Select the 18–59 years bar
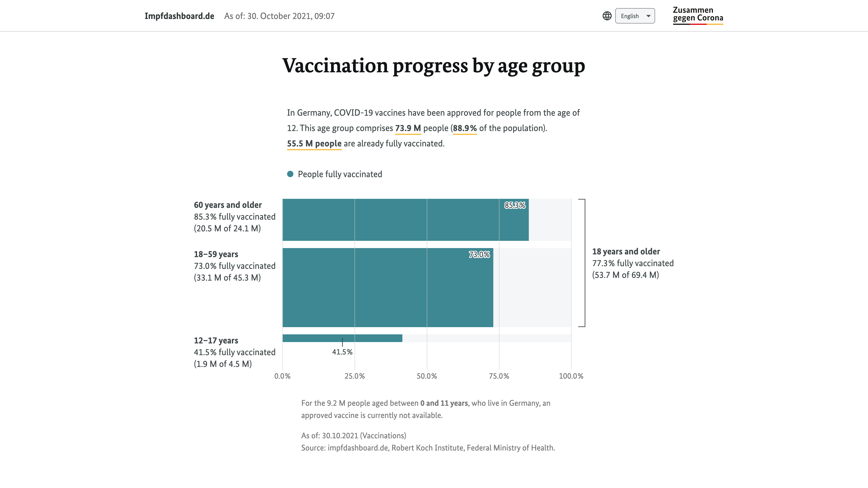 [387, 287]
